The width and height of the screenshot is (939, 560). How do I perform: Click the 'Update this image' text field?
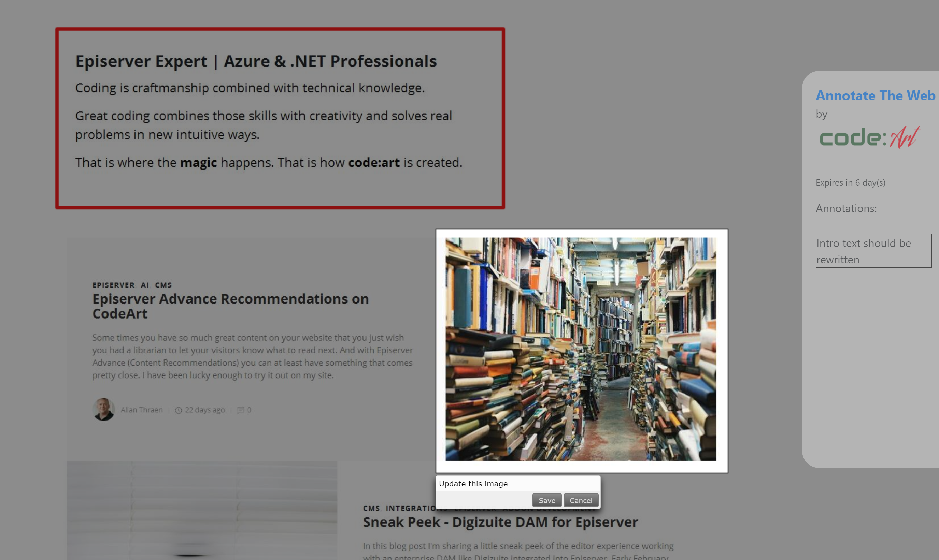coord(518,483)
